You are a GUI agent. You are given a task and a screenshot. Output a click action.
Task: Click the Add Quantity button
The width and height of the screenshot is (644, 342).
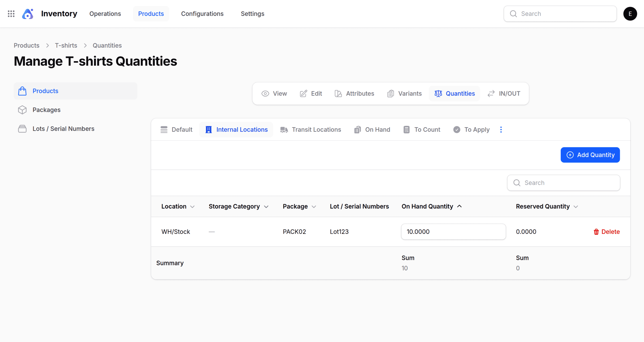[590, 155]
